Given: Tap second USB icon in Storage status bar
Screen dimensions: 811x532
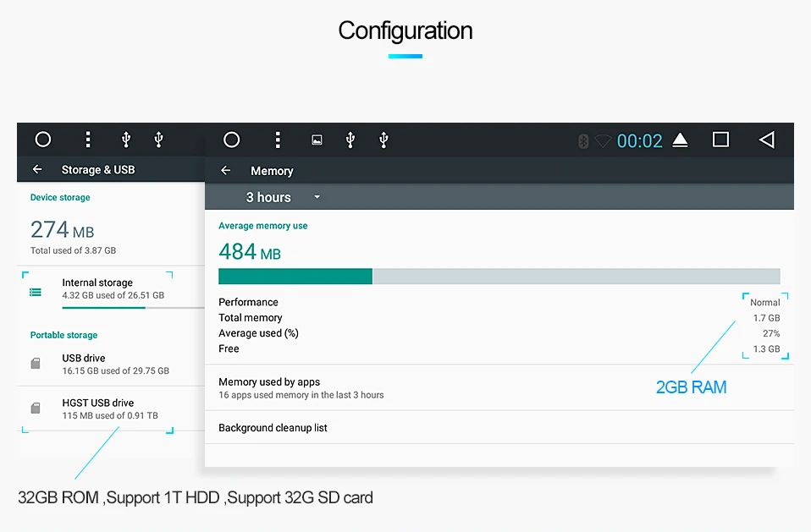Looking at the screenshot, I should 159,140.
